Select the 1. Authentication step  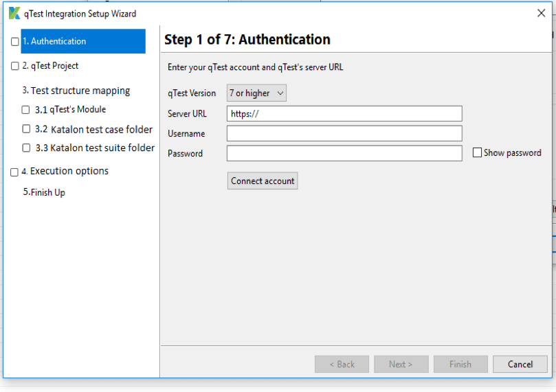point(83,41)
